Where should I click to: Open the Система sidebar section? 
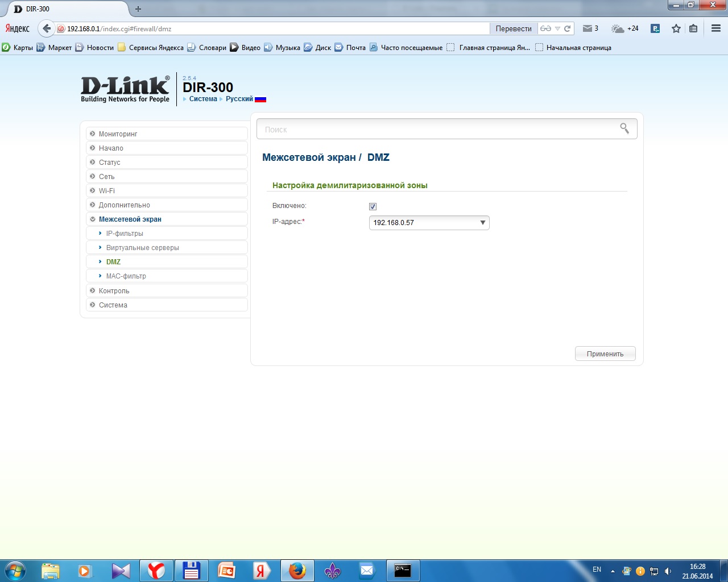point(167,305)
